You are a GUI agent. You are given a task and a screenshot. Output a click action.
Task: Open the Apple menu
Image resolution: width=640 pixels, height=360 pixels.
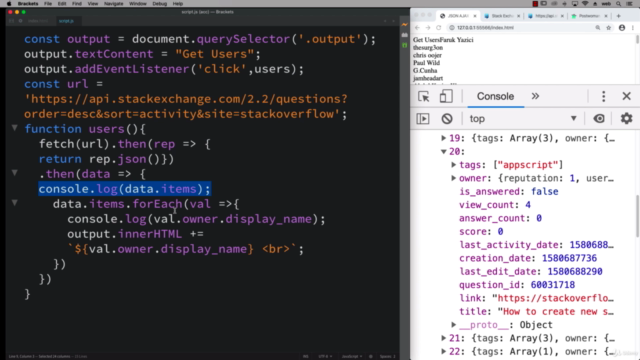click(9, 4)
